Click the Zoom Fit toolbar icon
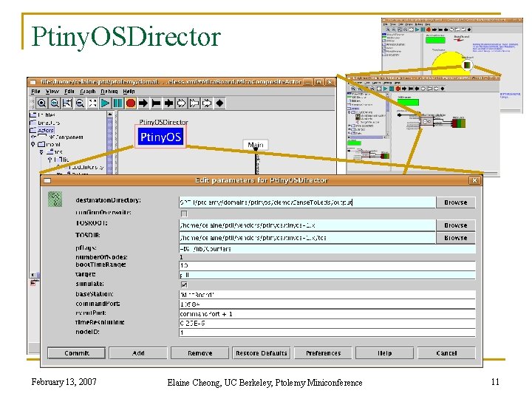The height and width of the screenshot is (399, 532). pos(67,103)
